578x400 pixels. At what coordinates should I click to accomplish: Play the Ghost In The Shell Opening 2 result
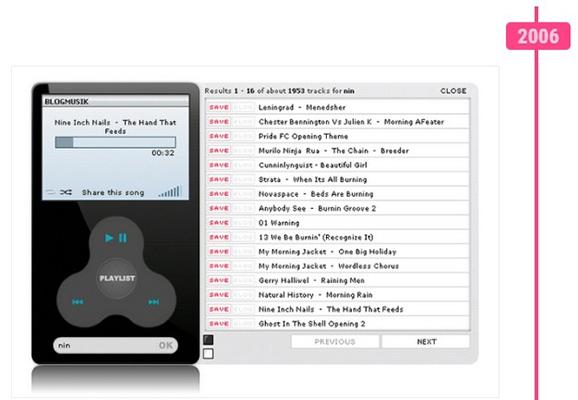point(312,324)
